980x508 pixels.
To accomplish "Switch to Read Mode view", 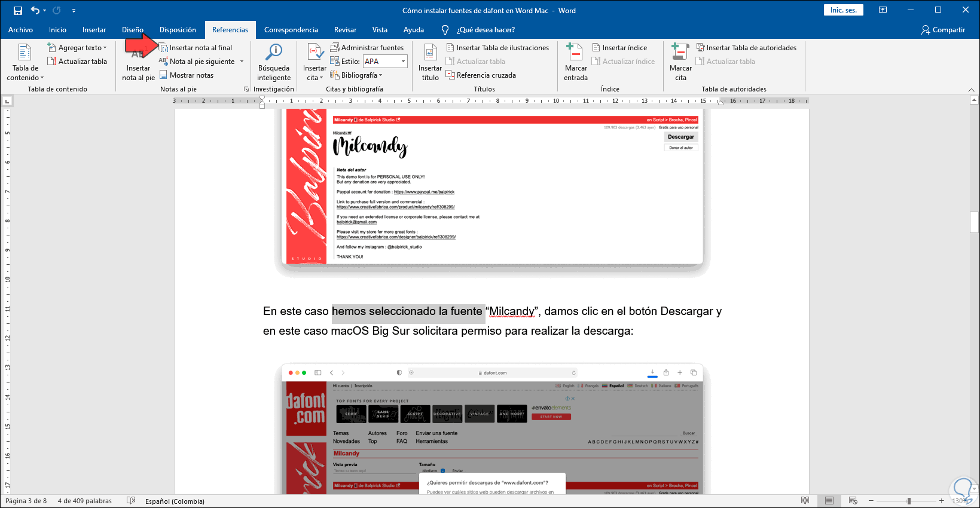I will 805,501.
